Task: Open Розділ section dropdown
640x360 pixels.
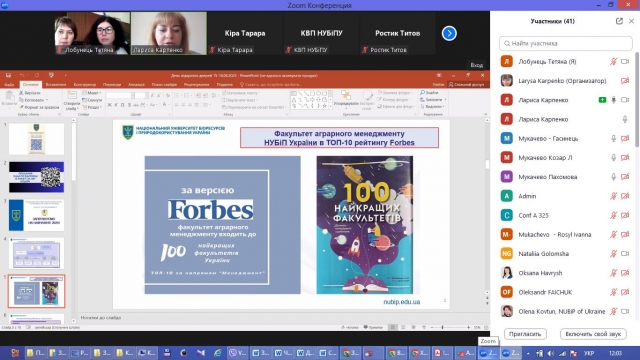Action: click(92, 107)
